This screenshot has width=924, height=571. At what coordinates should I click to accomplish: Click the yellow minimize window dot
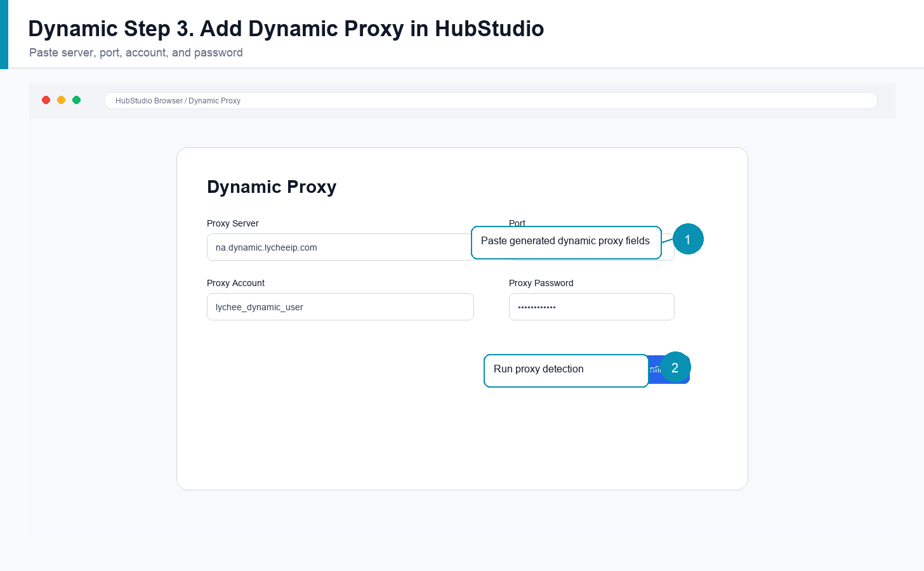(62, 100)
